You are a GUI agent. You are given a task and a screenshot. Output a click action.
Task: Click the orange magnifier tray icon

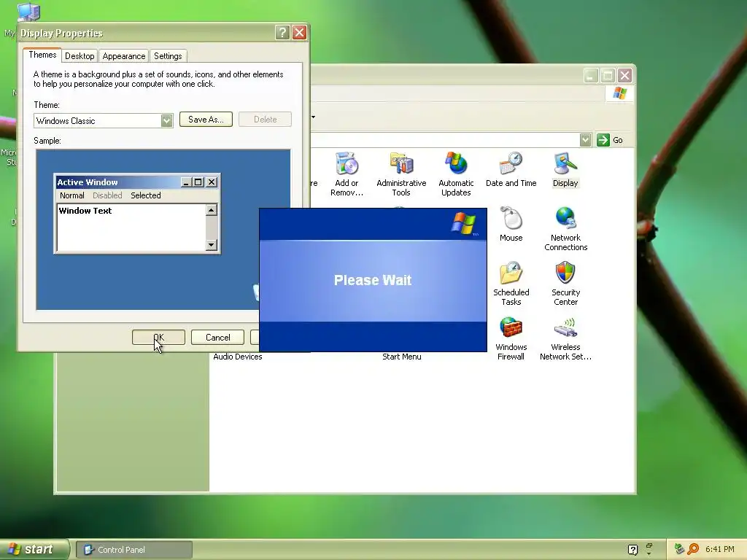tap(693, 549)
